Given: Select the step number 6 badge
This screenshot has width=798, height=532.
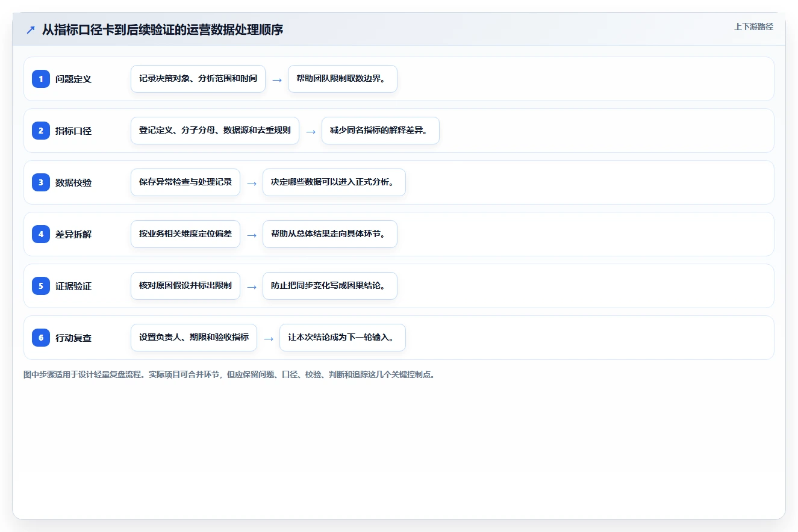Looking at the screenshot, I should [41, 338].
